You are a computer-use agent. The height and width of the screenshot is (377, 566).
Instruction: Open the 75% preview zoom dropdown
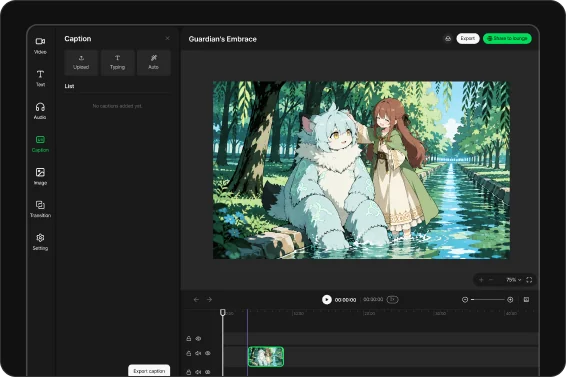(x=513, y=280)
